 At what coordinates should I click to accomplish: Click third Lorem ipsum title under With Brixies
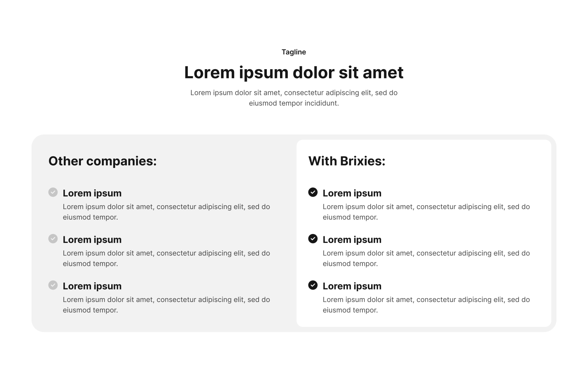coord(352,286)
